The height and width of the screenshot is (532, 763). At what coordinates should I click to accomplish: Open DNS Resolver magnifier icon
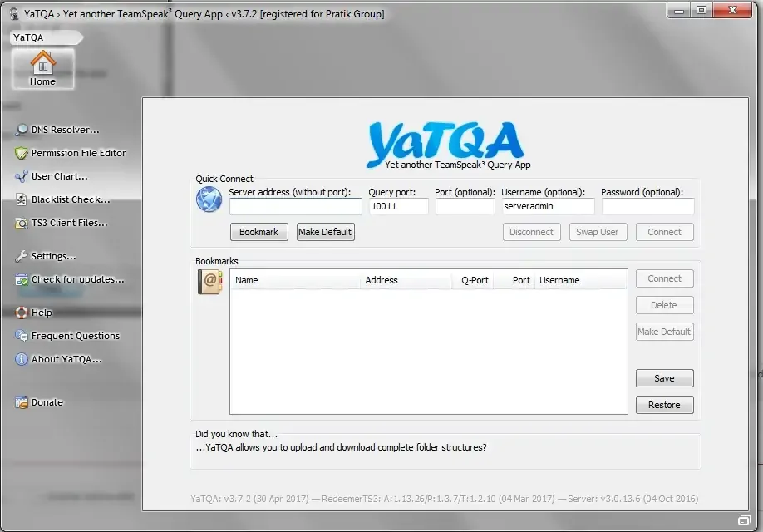point(22,130)
